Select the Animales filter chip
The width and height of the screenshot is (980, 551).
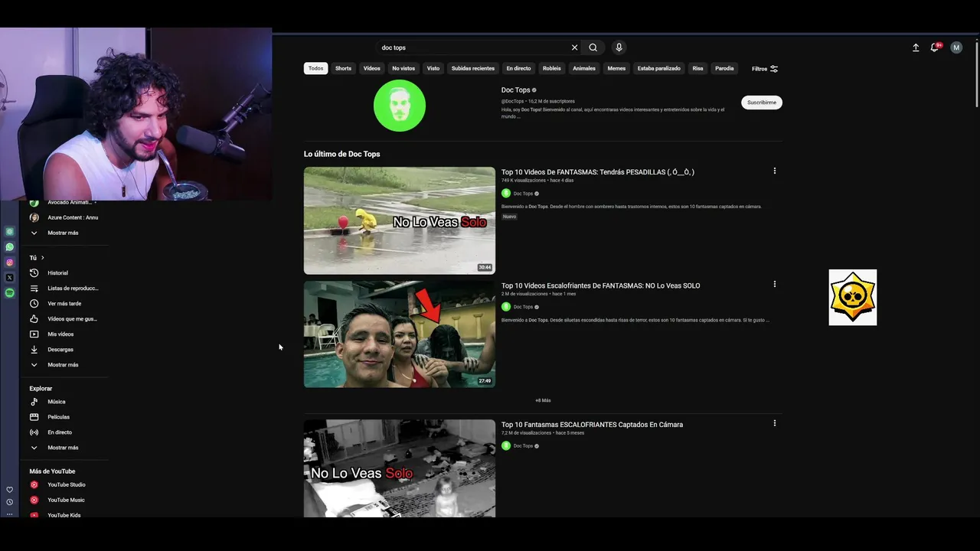(x=584, y=69)
